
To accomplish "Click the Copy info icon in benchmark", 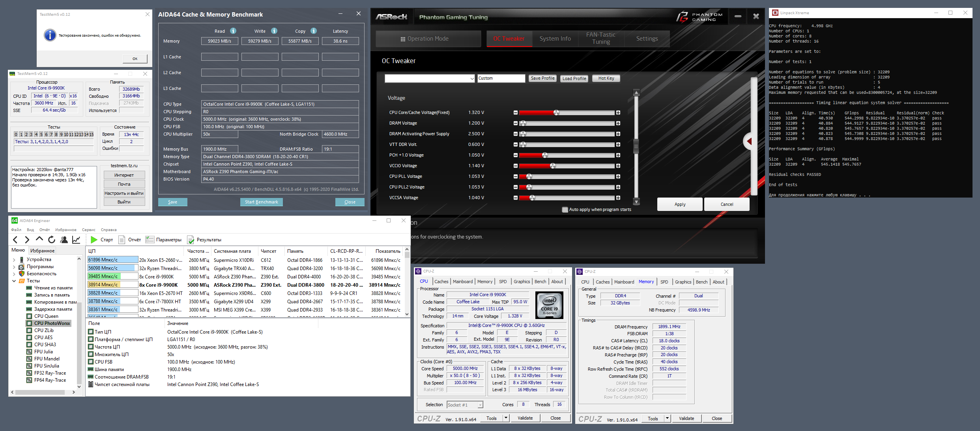I will coord(314,31).
